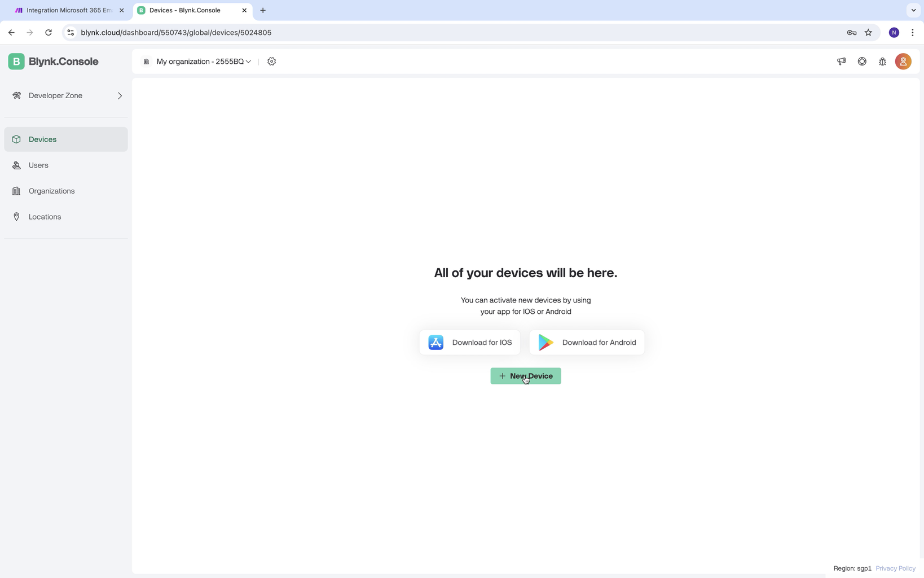Click the building icon beside organization name
The image size is (924, 578).
(x=146, y=62)
